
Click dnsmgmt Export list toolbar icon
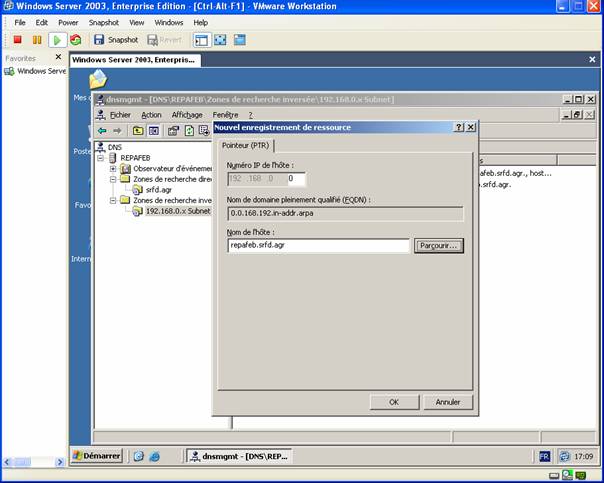(x=204, y=131)
